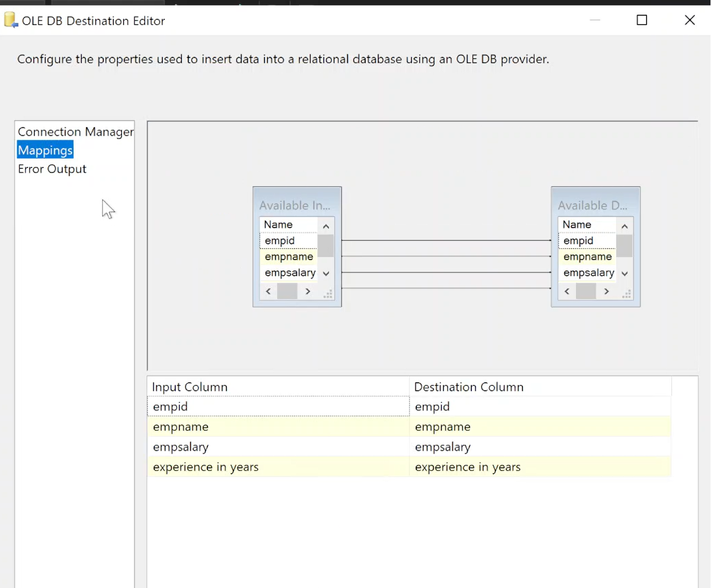Click the right arrow below Available Destination Columns

click(x=606, y=291)
